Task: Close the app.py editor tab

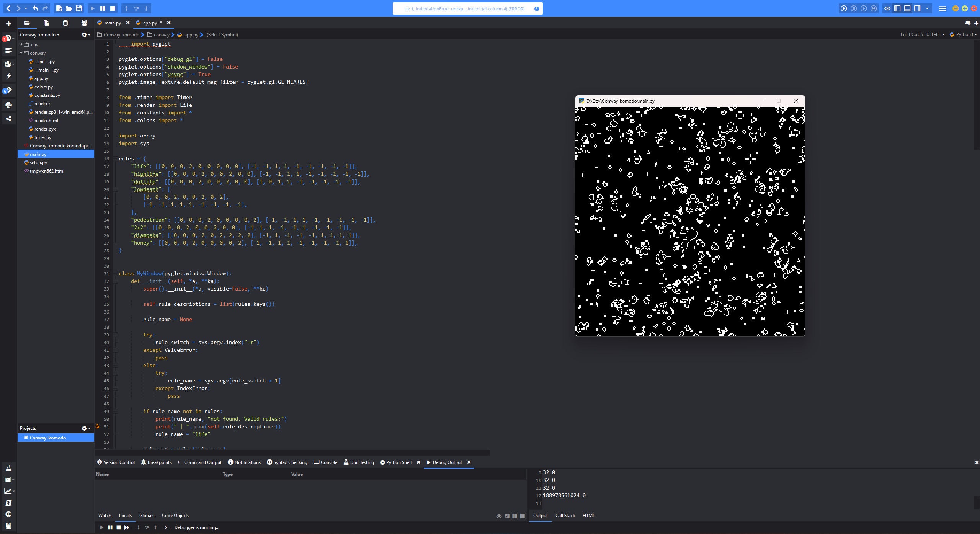Action: [169, 23]
